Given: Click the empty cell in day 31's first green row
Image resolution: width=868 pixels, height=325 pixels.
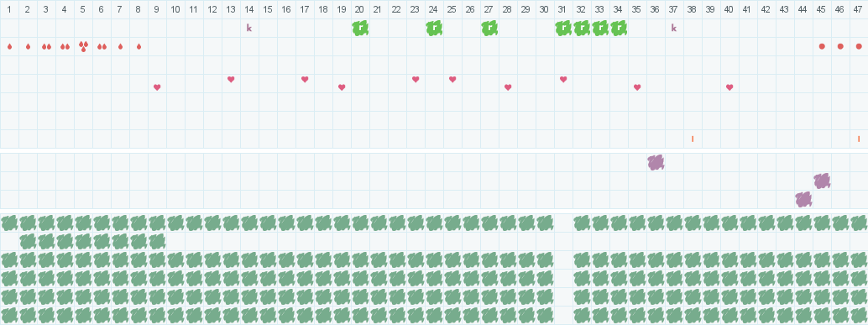Looking at the screenshot, I should 563,223.
